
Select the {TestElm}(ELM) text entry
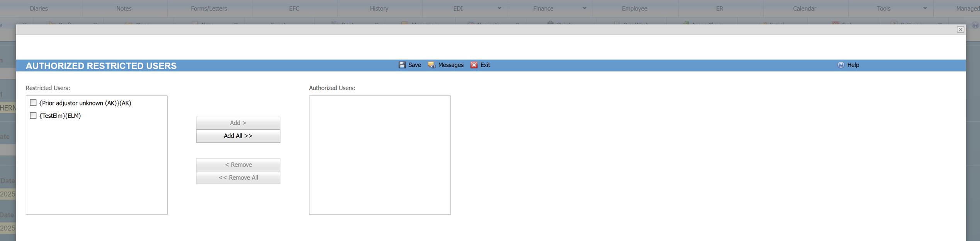coord(60,115)
